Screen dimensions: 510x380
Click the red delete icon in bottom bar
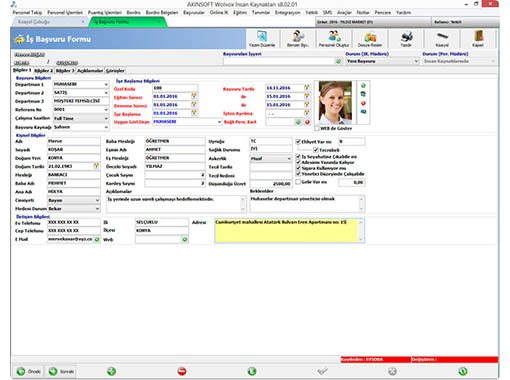coord(182,371)
